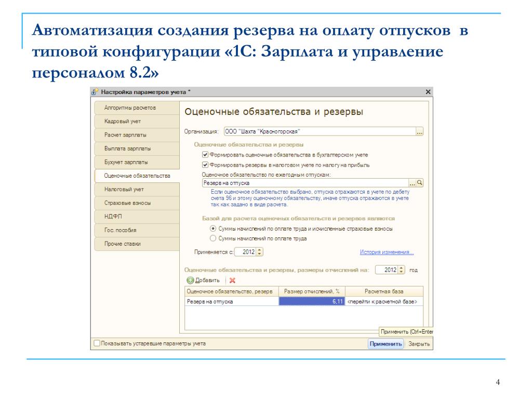This screenshot has width=532, height=399.
Task: Open selection ellipsis for Резерв на отпуска
Action: [x=412, y=183]
